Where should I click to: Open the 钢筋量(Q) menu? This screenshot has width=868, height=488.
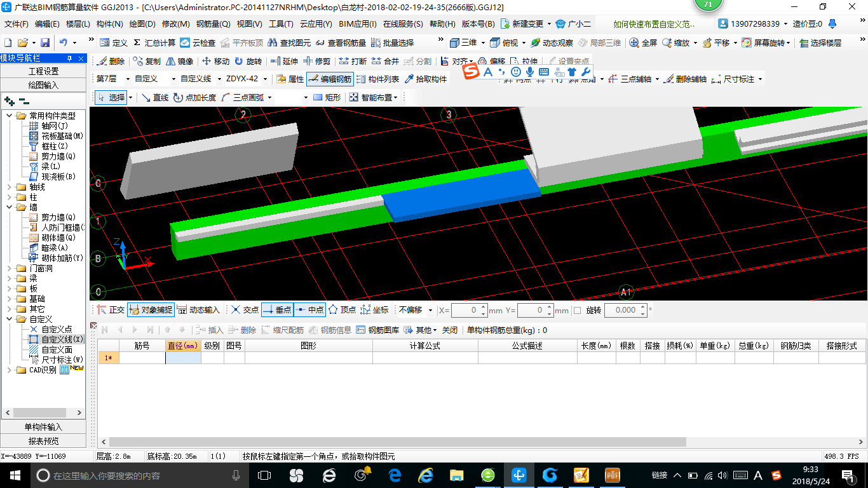[213, 24]
